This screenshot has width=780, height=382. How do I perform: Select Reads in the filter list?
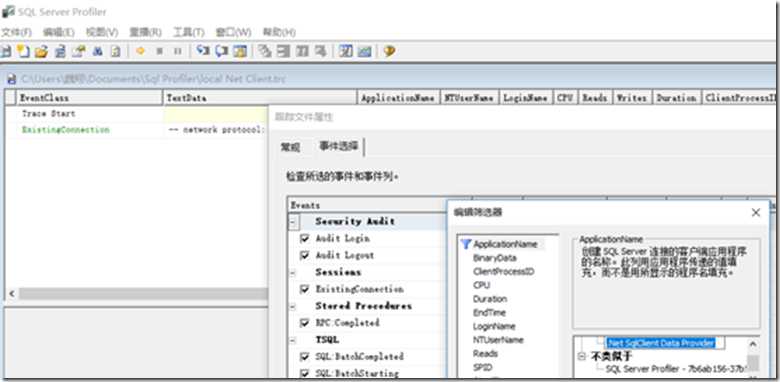click(x=485, y=354)
